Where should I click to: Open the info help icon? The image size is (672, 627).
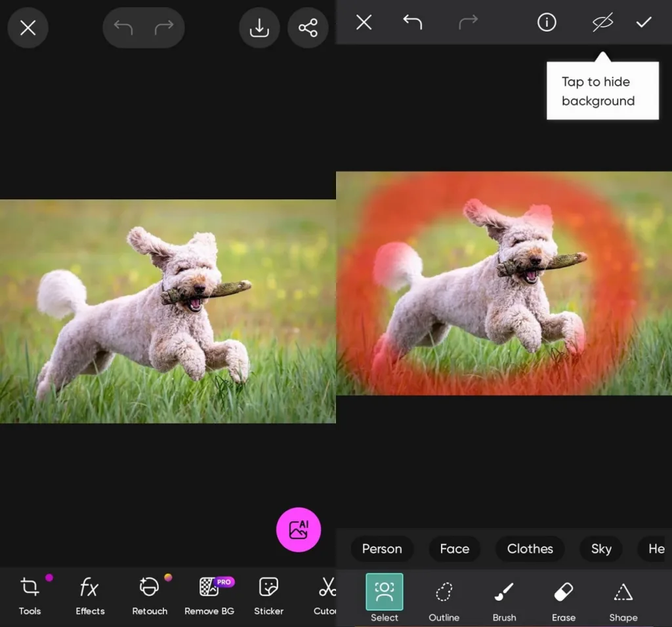[x=547, y=22]
